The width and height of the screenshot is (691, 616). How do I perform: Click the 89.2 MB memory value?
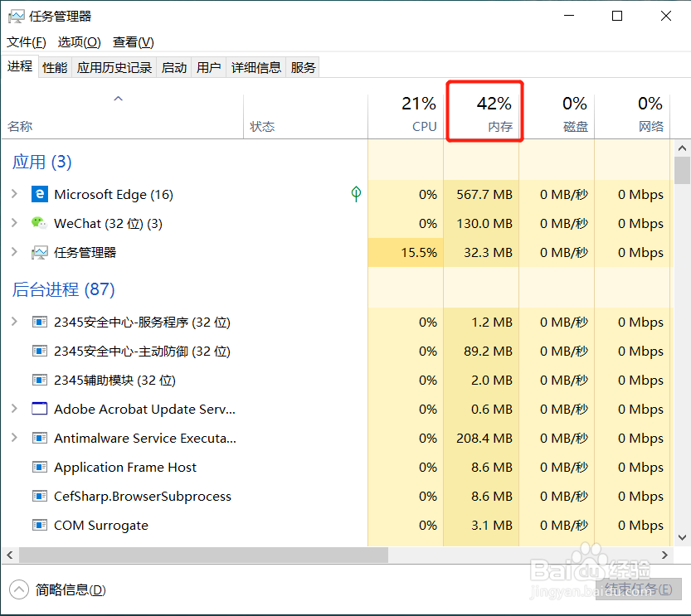click(488, 352)
